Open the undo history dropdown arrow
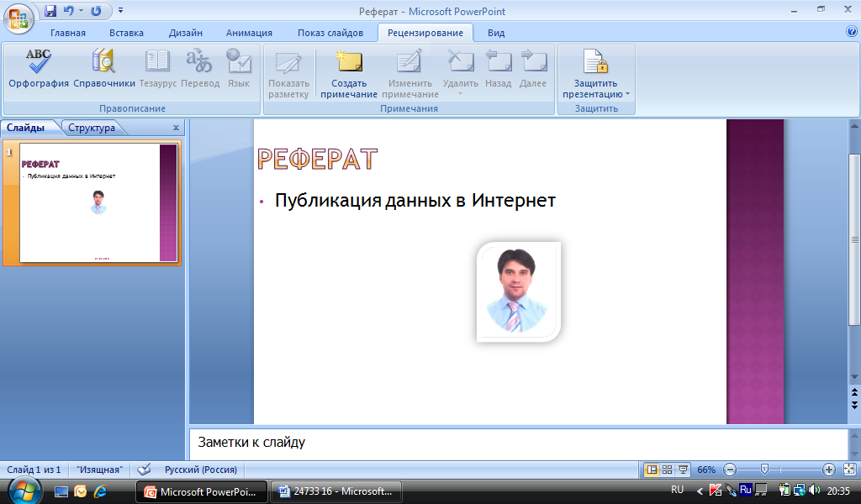Screen dimensions: 861x504 click(x=81, y=11)
